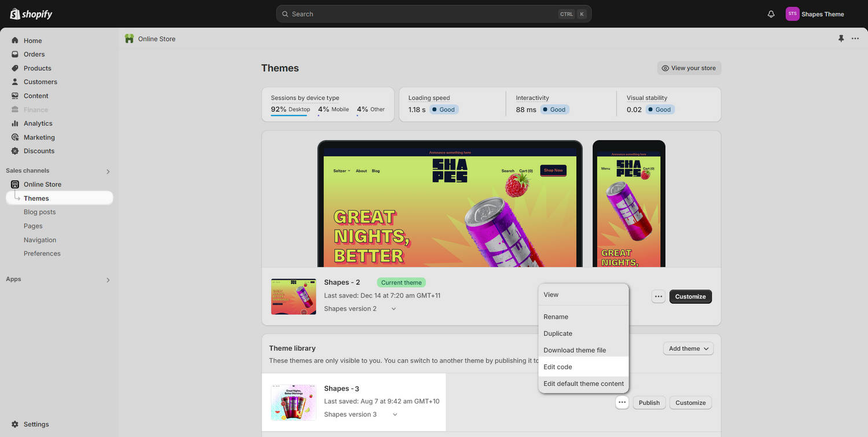Screen dimensions: 868x437
Task: Open three-dot menu for Shapes - 3
Action: point(622,402)
